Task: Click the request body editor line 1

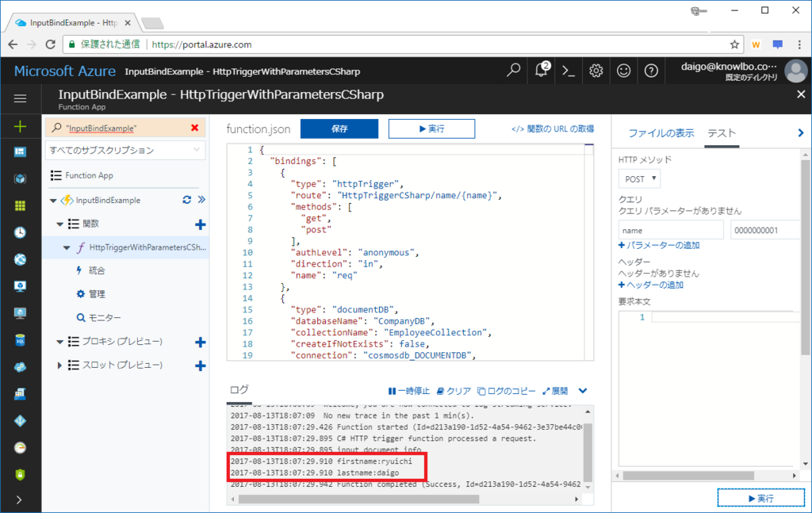Action: [x=725, y=317]
